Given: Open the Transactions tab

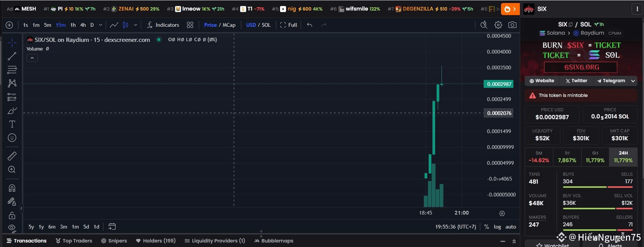Looking at the screenshot, I should click(x=26, y=241).
